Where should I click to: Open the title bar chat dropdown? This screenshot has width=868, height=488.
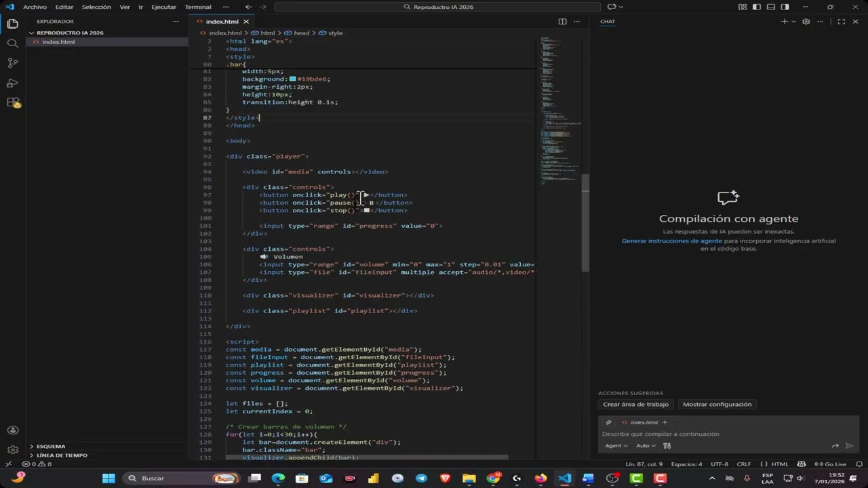point(620,7)
